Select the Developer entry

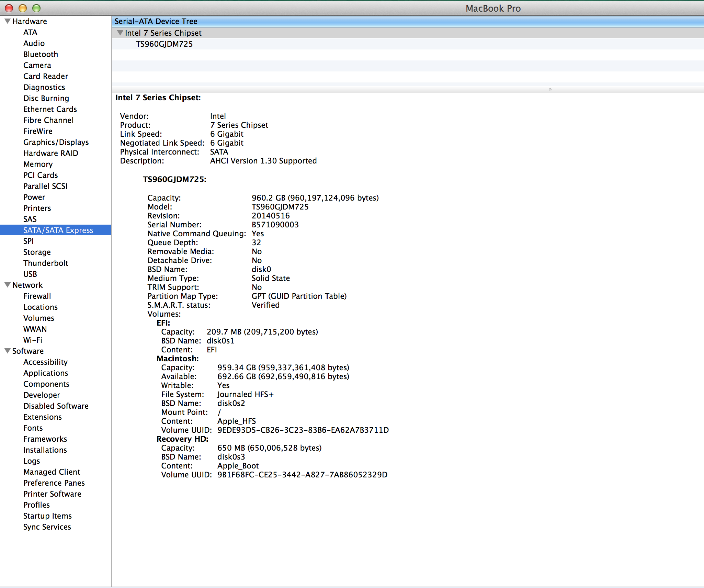click(42, 395)
